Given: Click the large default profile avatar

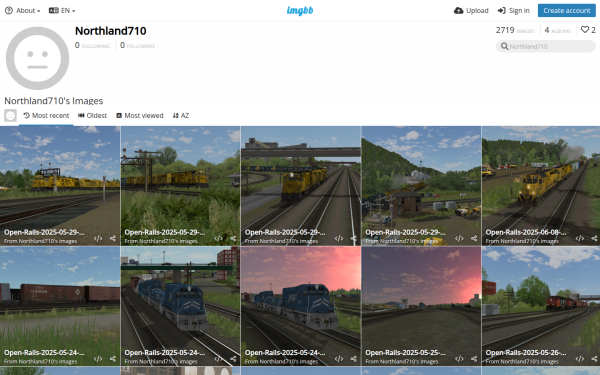Looking at the screenshot, I should pyautogui.click(x=38, y=58).
